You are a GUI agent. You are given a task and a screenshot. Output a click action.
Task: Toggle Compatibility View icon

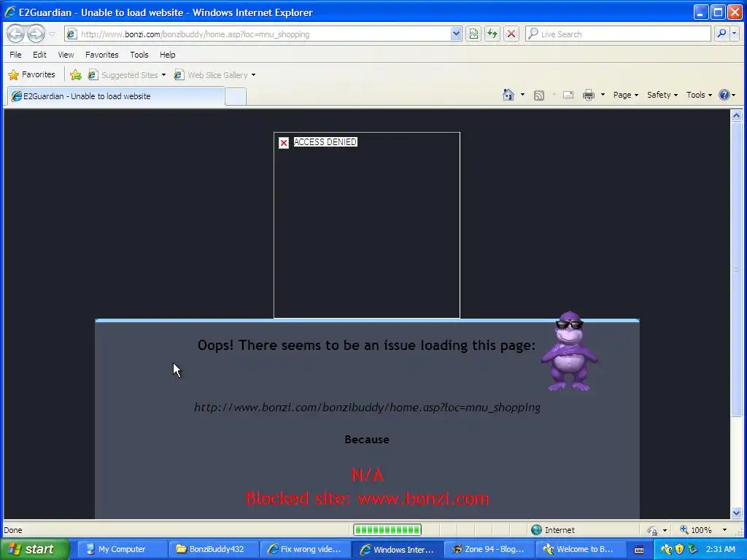click(x=473, y=34)
